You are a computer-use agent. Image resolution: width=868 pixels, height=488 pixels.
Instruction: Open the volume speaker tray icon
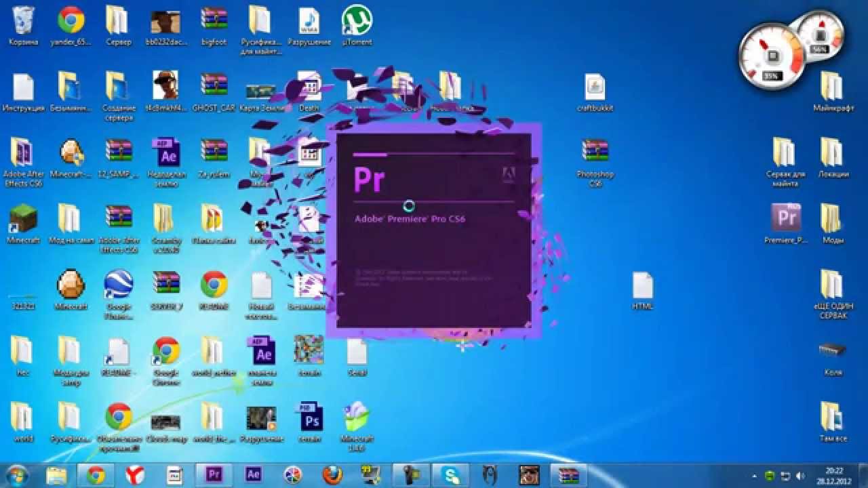(800, 476)
